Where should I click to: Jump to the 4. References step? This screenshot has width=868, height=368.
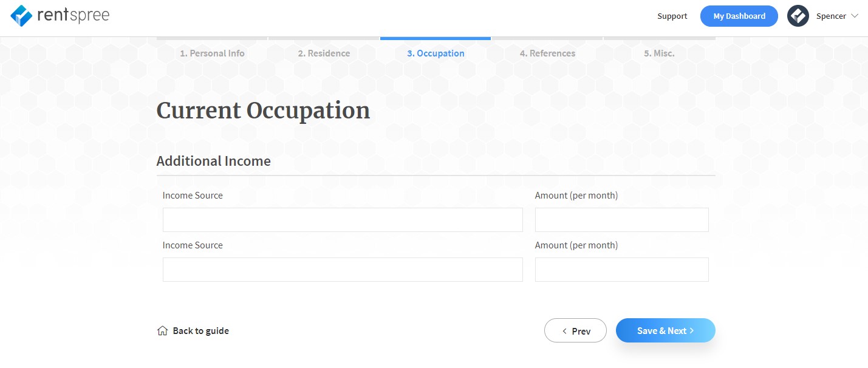547,53
